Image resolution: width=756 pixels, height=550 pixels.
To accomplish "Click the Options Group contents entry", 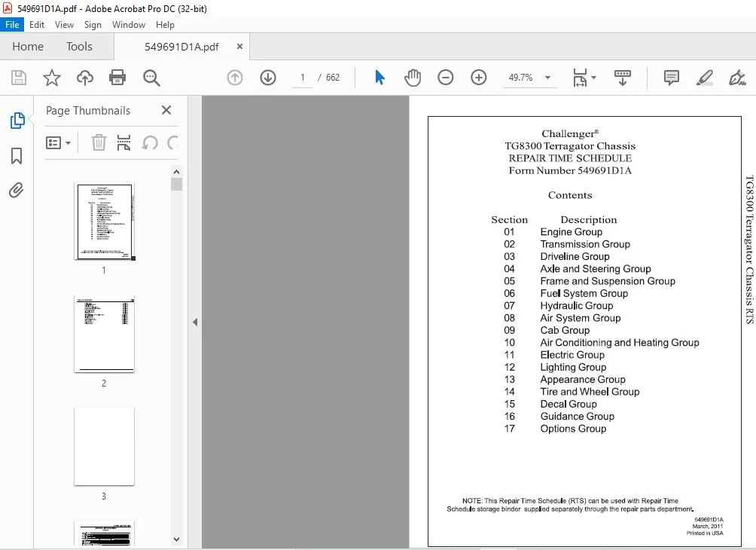I will tap(573, 429).
